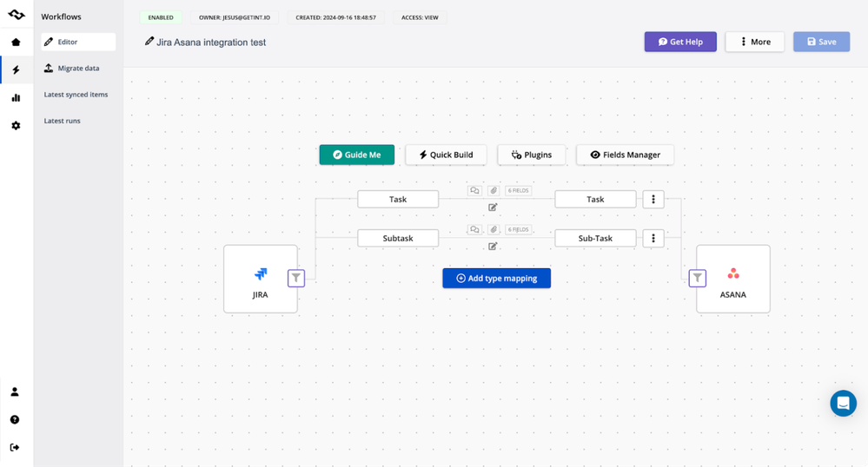Click the Jira Task type box
The height and width of the screenshot is (467, 868).
(x=398, y=199)
